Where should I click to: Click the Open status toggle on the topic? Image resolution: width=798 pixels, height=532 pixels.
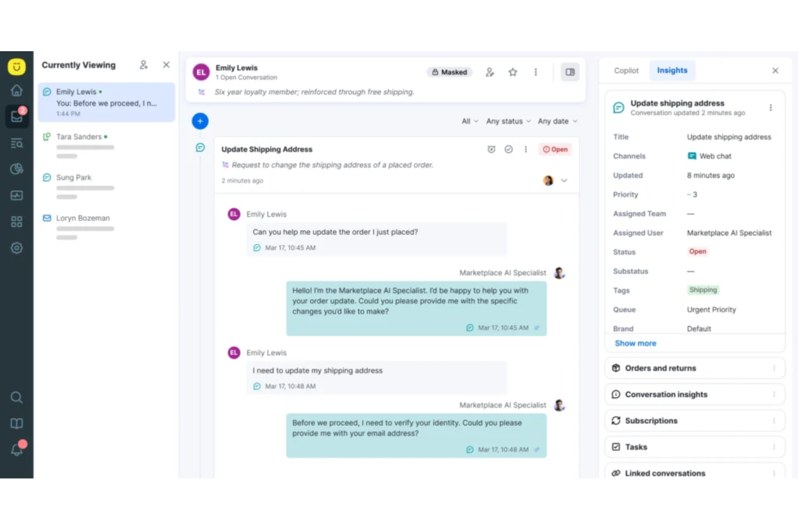pyautogui.click(x=555, y=149)
